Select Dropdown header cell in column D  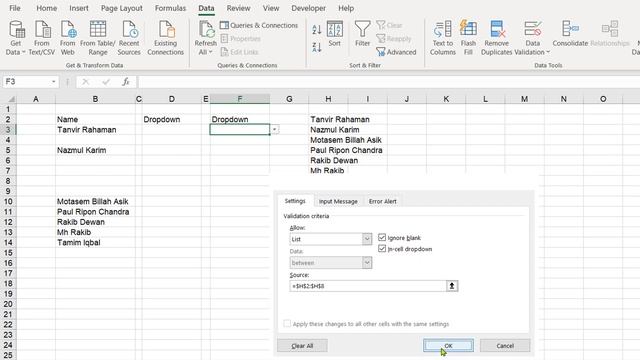click(x=172, y=119)
